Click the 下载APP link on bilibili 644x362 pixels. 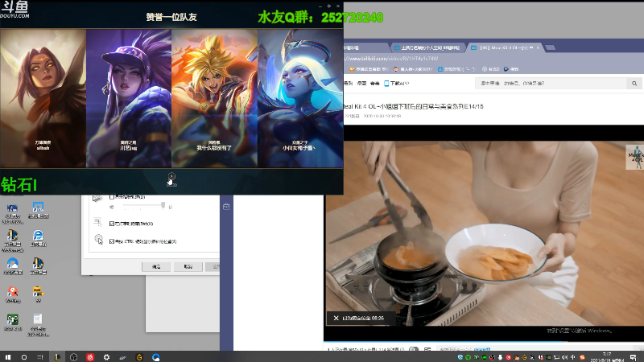(397, 84)
